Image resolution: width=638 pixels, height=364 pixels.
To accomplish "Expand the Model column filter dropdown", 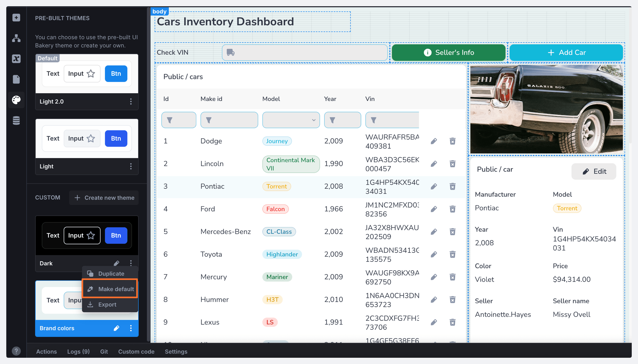I will [x=291, y=120].
